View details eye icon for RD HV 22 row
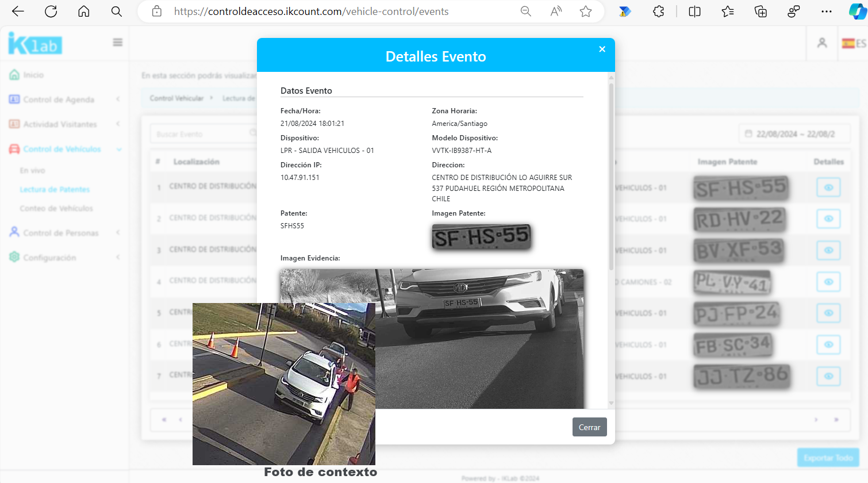Image resolution: width=868 pixels, height=483 pixels. (828, 219)
